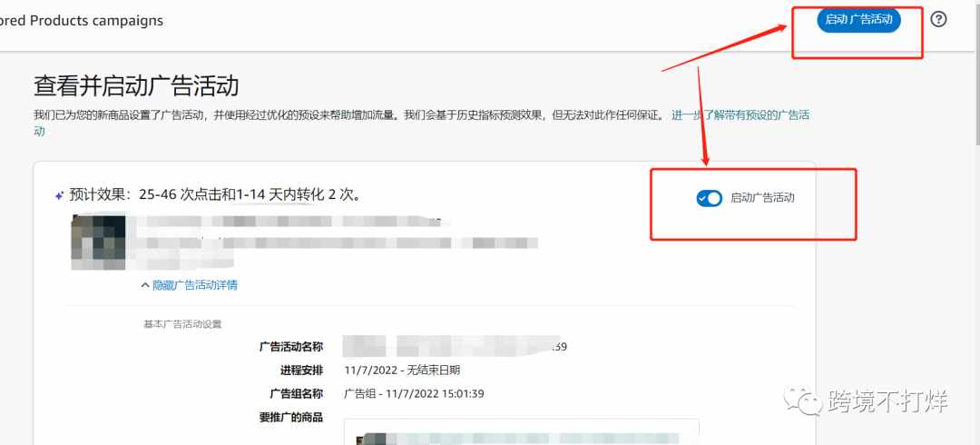This screenshot has width=980, height=445.
Task: Click the 基本广告活动设置 section label
Action: (182, 324)
